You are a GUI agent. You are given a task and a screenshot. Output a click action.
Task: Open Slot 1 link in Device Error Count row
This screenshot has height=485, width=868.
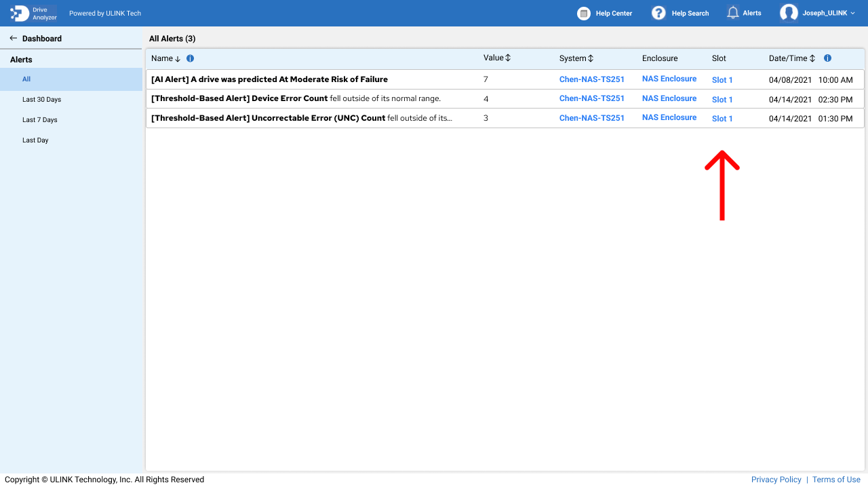pyautogui.click(x=722, y=100)
